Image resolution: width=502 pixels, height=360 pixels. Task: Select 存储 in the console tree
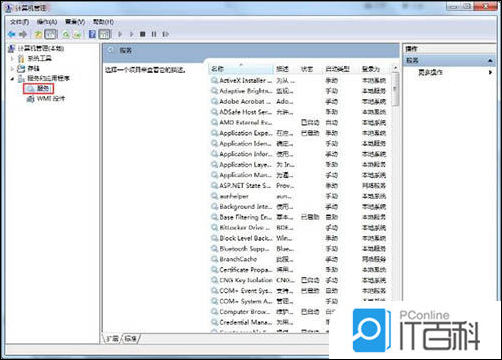click(33, 69)
